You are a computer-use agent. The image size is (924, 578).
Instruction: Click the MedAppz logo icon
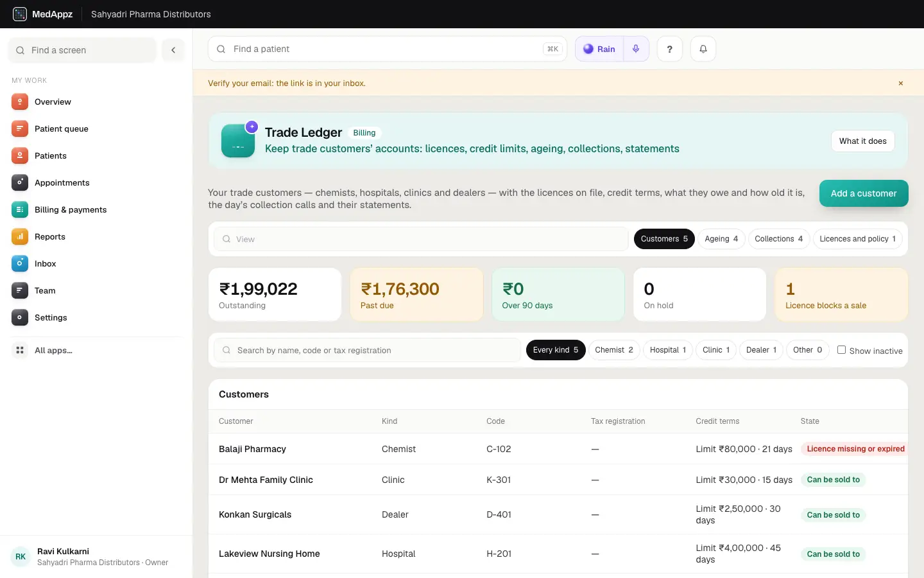coord(20,14)
